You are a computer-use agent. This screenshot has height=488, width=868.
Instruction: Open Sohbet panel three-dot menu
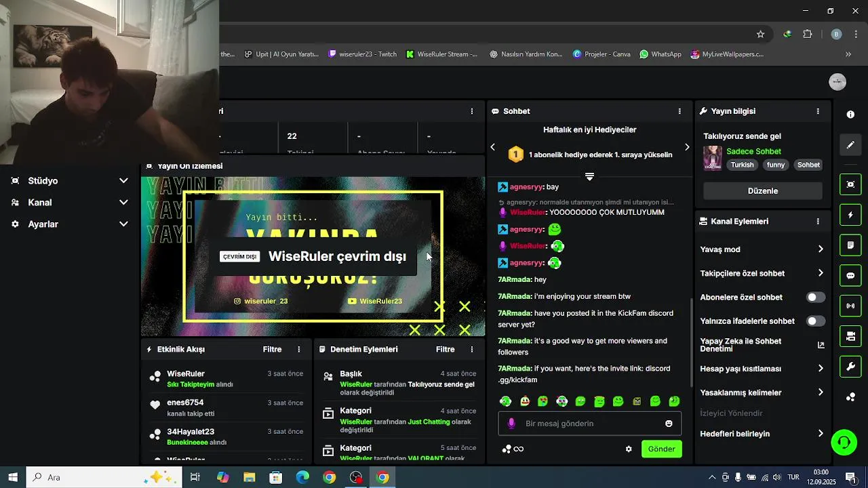[x=679, y=111]
